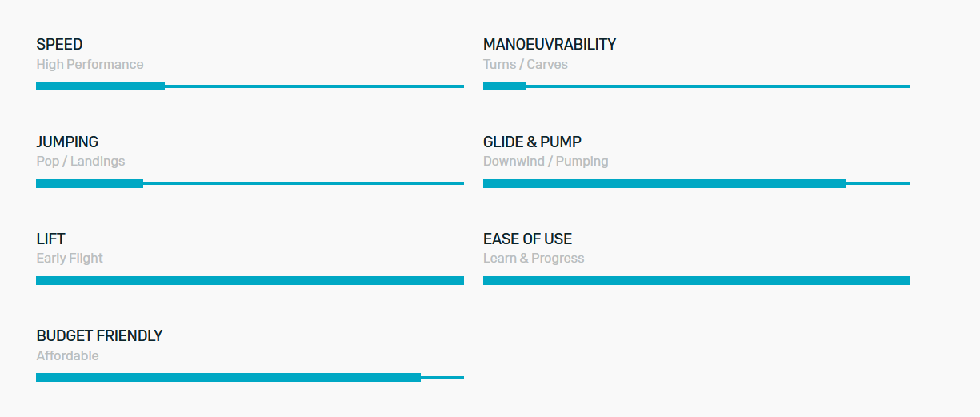Click the Pop / Landings subtitle
The width and height of the screenshot is (980, 417).
[81, 162]
